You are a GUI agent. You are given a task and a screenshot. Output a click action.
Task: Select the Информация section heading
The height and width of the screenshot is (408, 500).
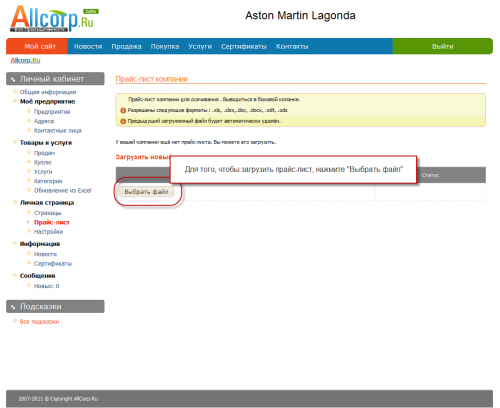[40, 244]
